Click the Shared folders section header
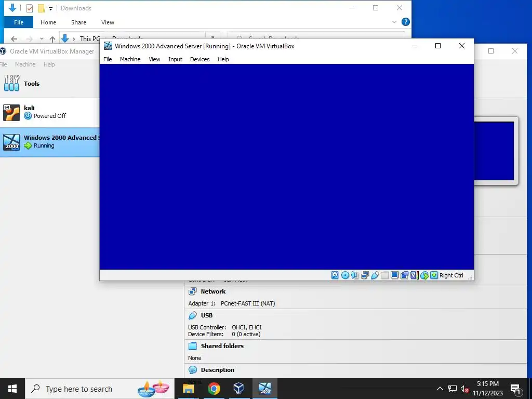The height and width of the screenshot is (399, 532). (222, 346)
